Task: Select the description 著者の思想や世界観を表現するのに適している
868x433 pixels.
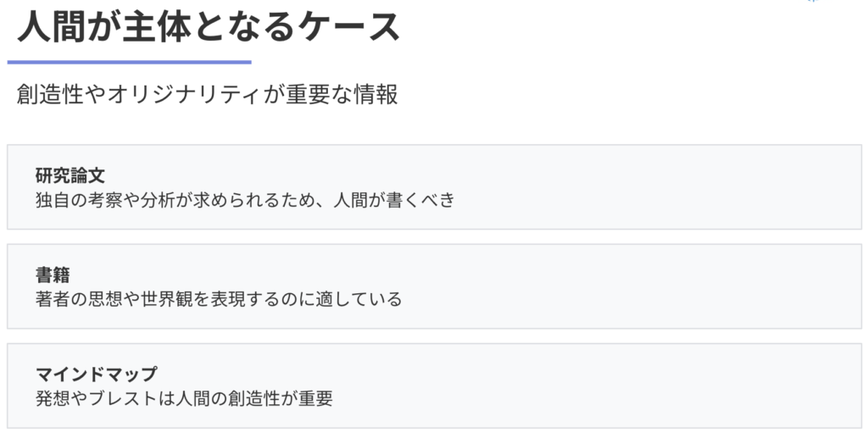Action: tap(219, 299)
